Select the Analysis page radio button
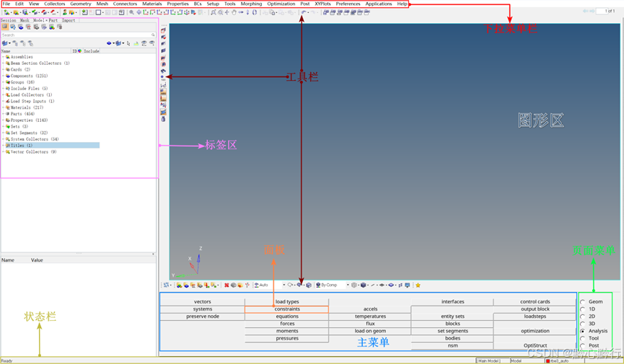Image resolution: width=624 pixels, height=364 pixels. coord(583,331)
